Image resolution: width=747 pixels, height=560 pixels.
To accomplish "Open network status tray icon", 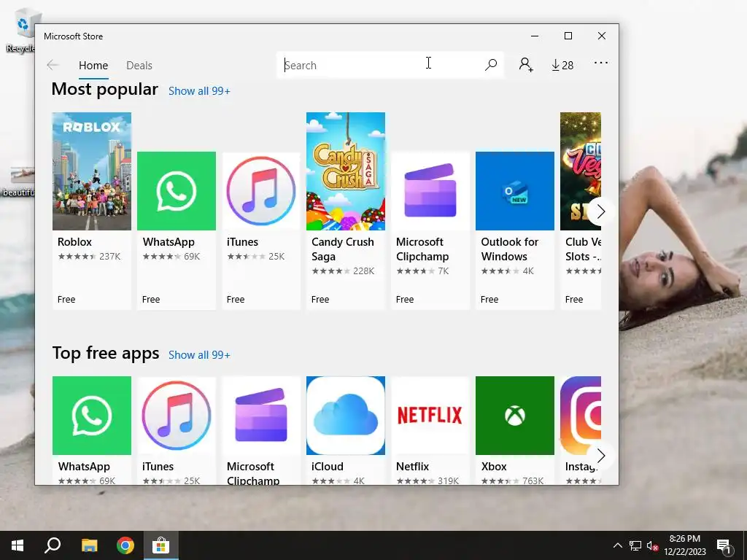I will pyautogui.click(x=635, y=545).
